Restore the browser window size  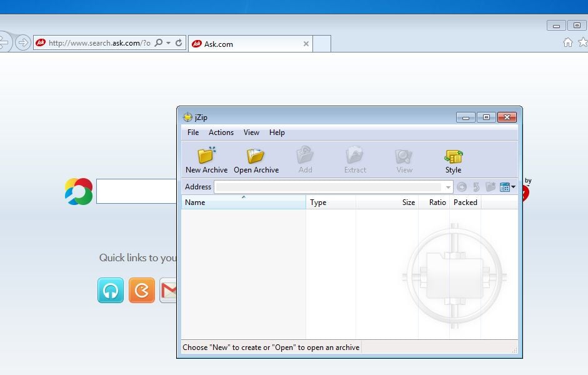coord(577,26)
